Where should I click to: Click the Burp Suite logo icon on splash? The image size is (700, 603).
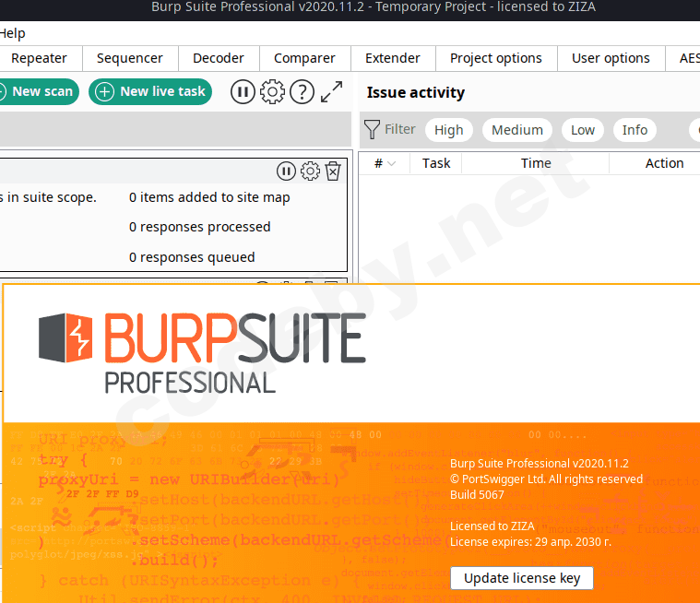65,337
